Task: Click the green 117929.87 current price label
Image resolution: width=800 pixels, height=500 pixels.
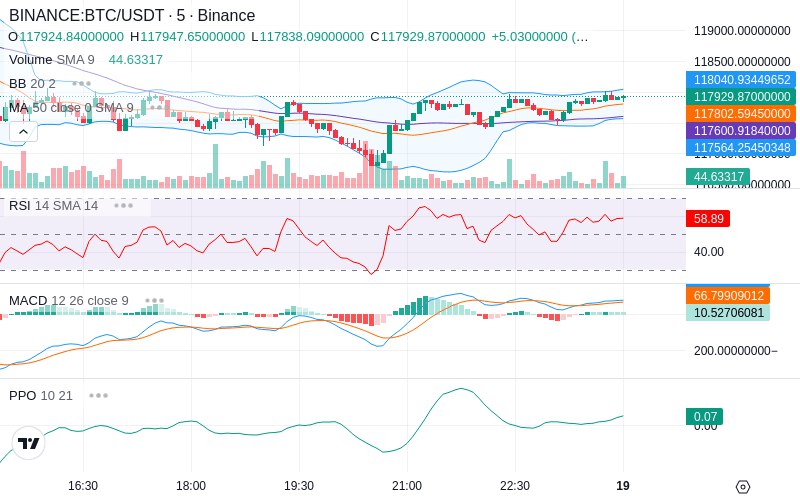Action: point(741,96)
